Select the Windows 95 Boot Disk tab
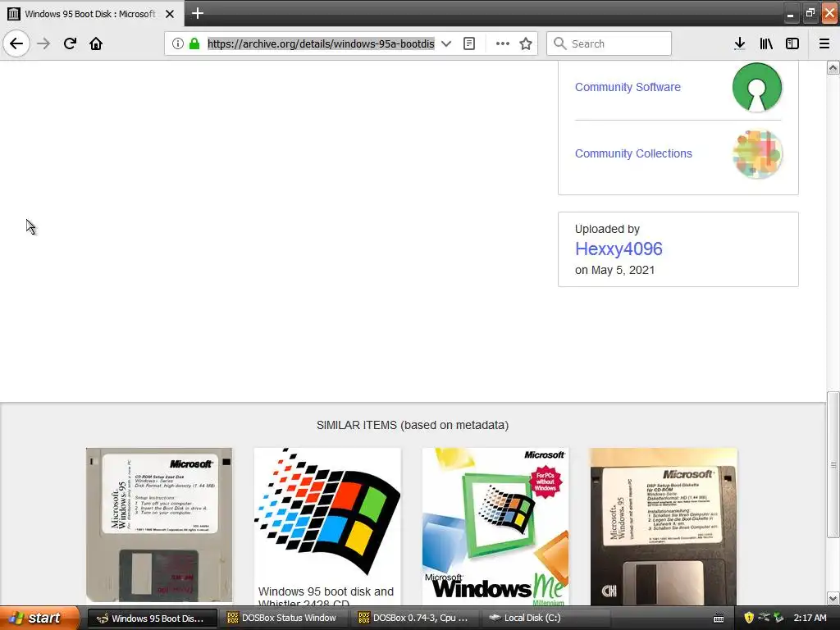Viewport: 840px width, 630px height. pyautogui.click(x=90, y=14)
